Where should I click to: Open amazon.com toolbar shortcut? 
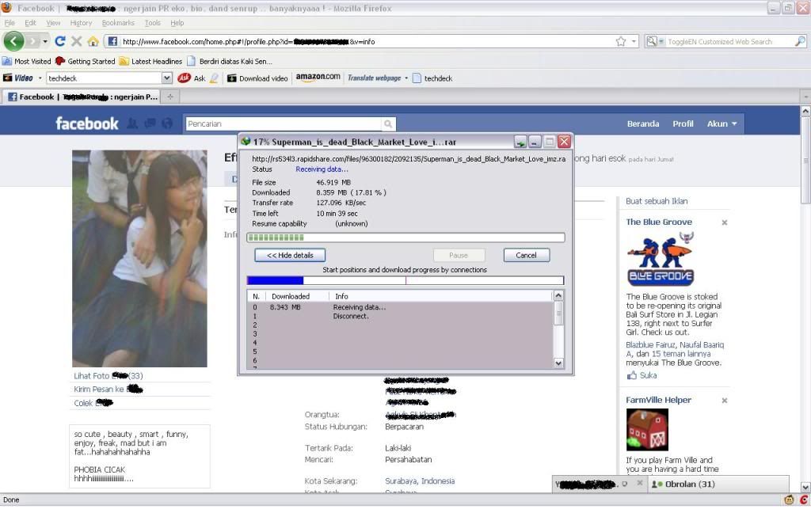(x=318, y=77)
